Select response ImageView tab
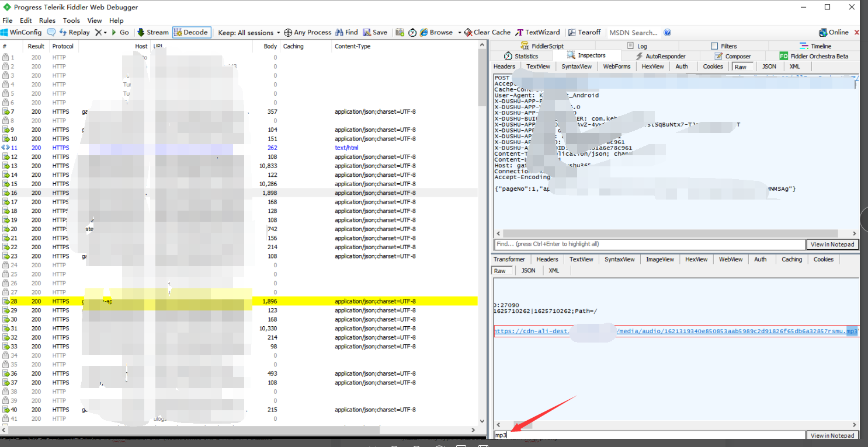 [659, 259]
